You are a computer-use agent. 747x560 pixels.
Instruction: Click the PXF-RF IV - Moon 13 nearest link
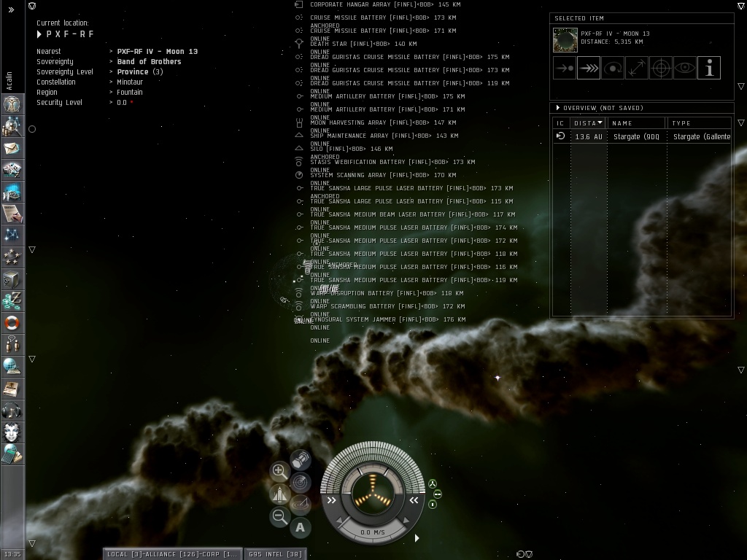click(158, 52)
